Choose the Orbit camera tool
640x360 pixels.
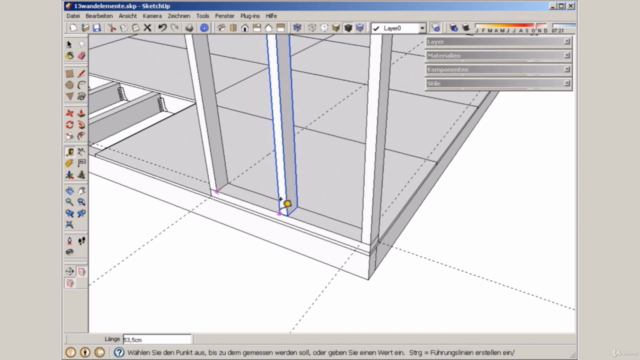click(x=69, y=191)
